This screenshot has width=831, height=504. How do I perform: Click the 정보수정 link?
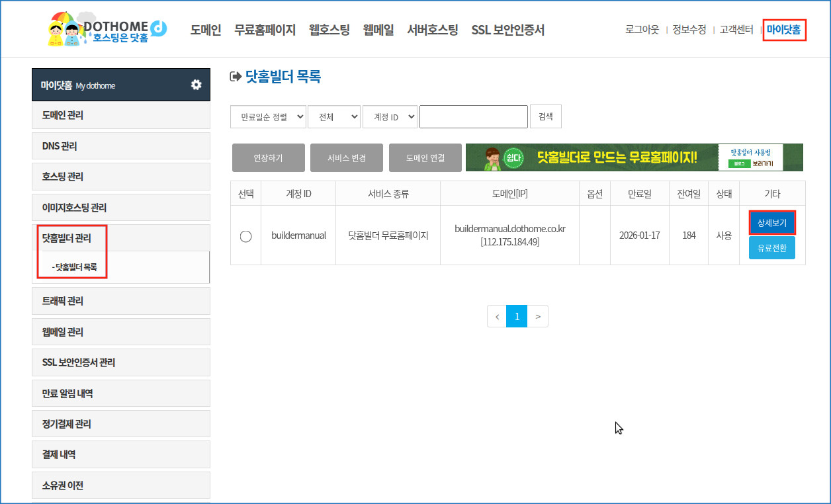(689, 30)
